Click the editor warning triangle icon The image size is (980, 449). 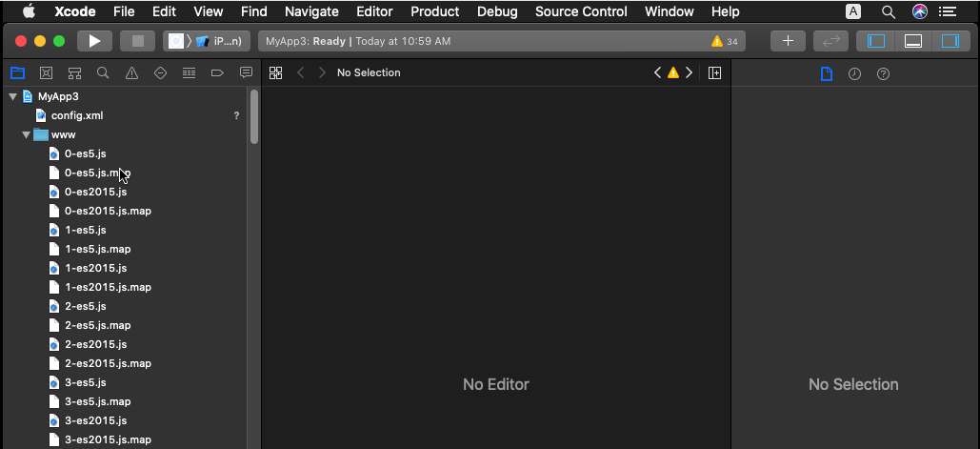673,72
